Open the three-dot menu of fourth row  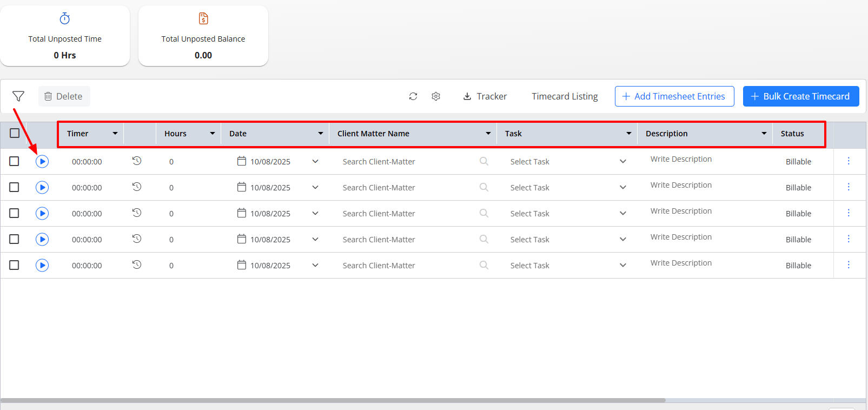[849, 239]
